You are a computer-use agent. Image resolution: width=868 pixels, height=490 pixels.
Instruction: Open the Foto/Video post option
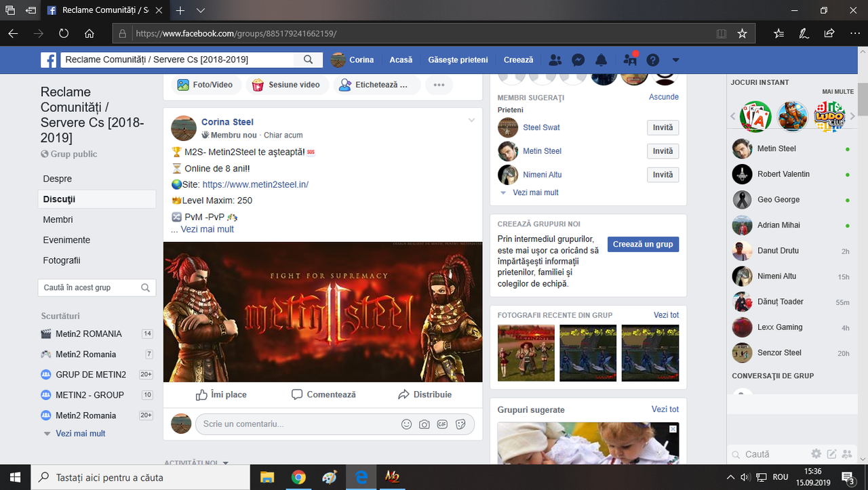click(205, 85)
